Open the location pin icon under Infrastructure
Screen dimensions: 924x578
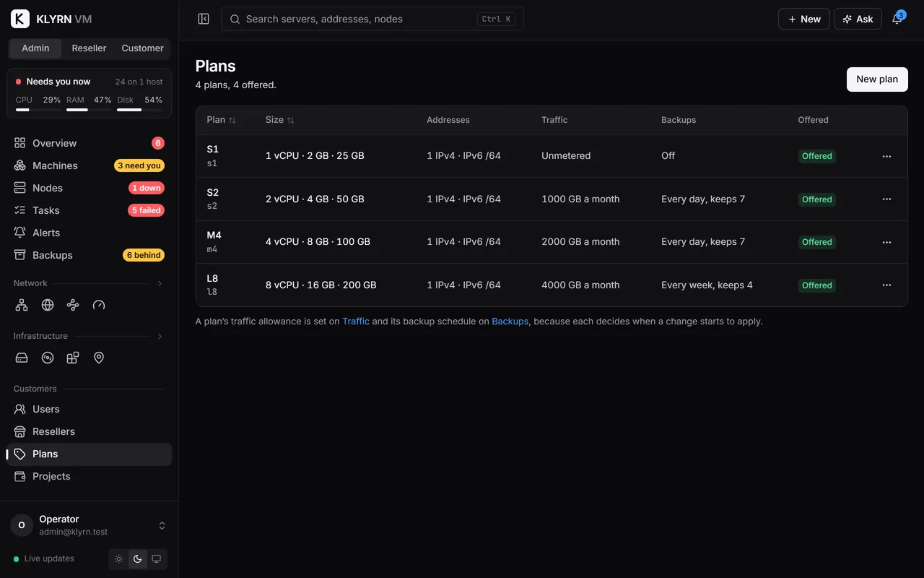click(99, 358)
